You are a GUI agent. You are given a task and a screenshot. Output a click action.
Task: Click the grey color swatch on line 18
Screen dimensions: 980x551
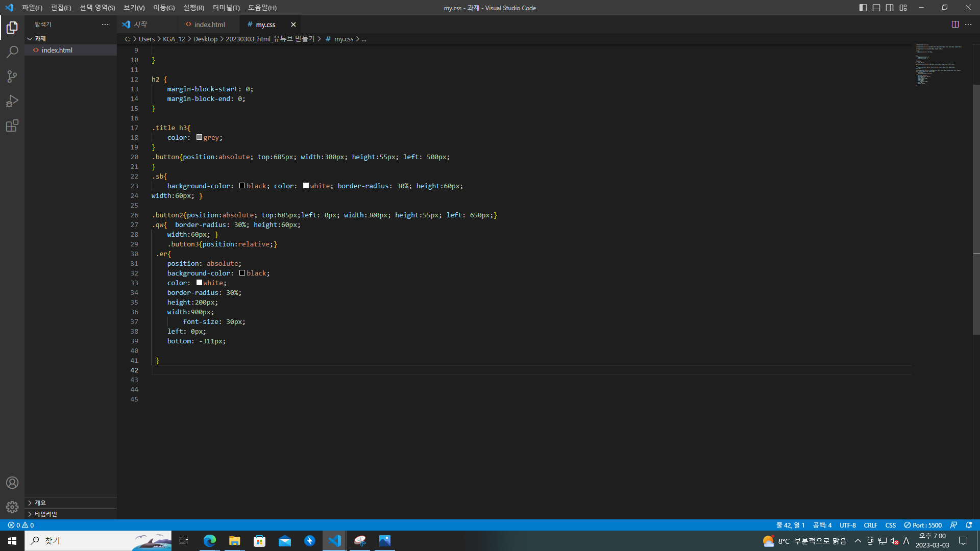tap(199, 137)
